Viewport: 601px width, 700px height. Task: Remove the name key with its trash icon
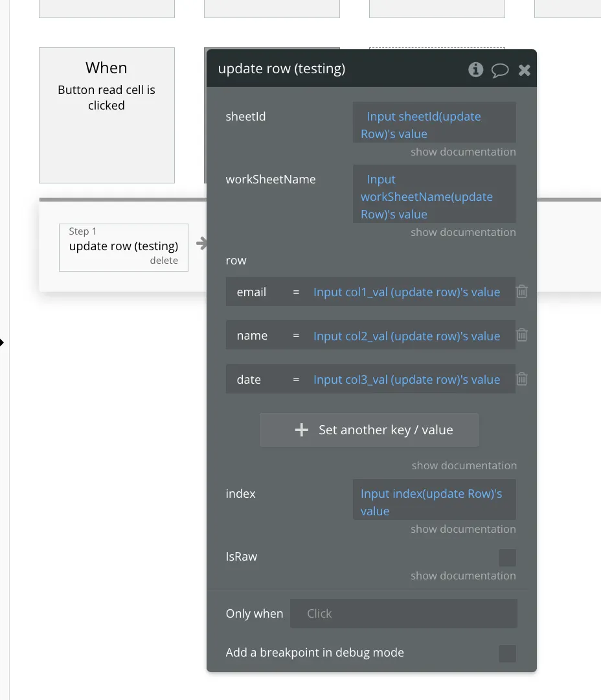[522, 335]
